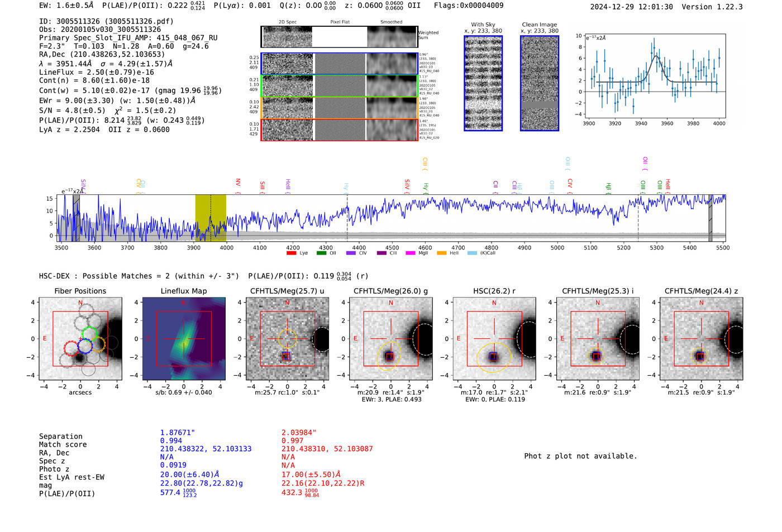Click 'Version 1.22.3' text
This screenshot has width=782, height=532.
(x=712, y=7)
